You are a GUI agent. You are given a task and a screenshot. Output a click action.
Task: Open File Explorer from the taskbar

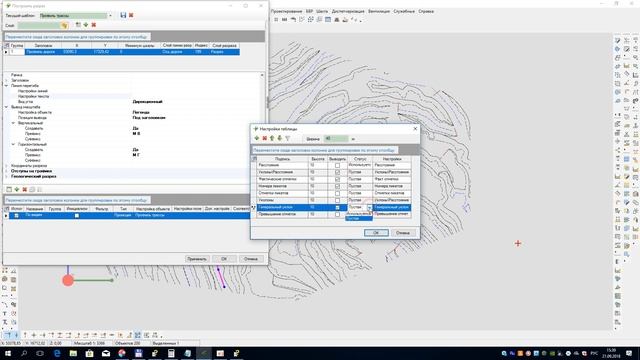[x=73, y=353]
